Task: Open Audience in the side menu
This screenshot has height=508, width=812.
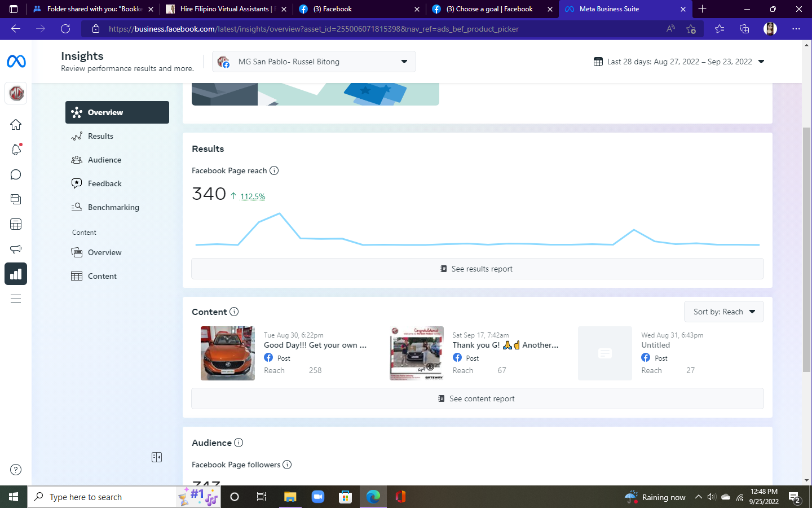Action: tap(117, 160)
